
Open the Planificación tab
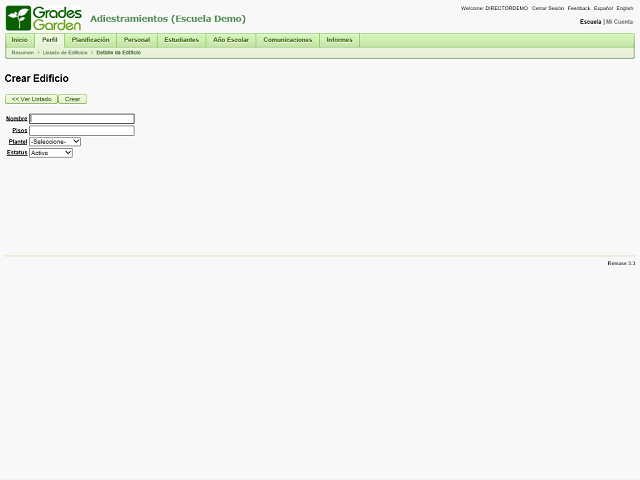tap(91, 40)
